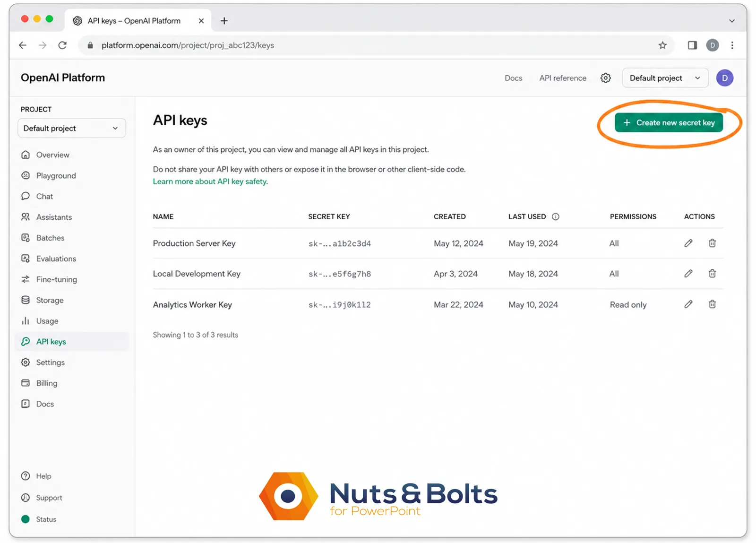Click the May 18, 2024 last used date
Screen dimensions: 756x543
point(533,274)
